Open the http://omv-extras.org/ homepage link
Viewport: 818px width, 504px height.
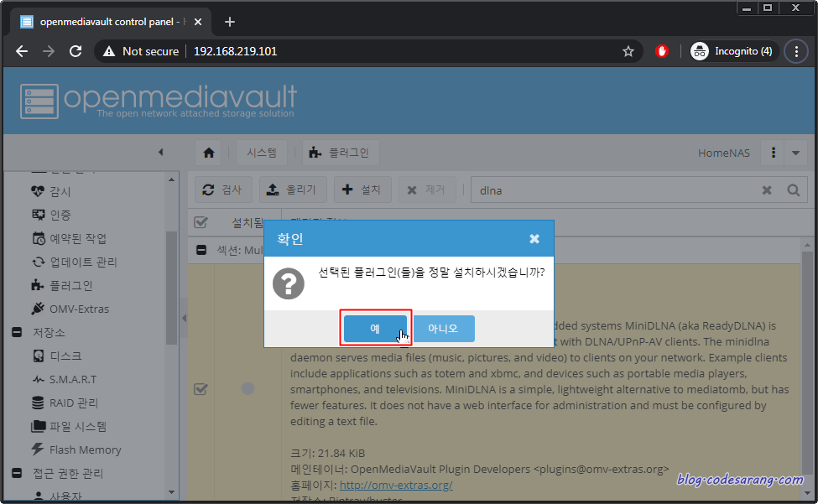coord(396,485)
